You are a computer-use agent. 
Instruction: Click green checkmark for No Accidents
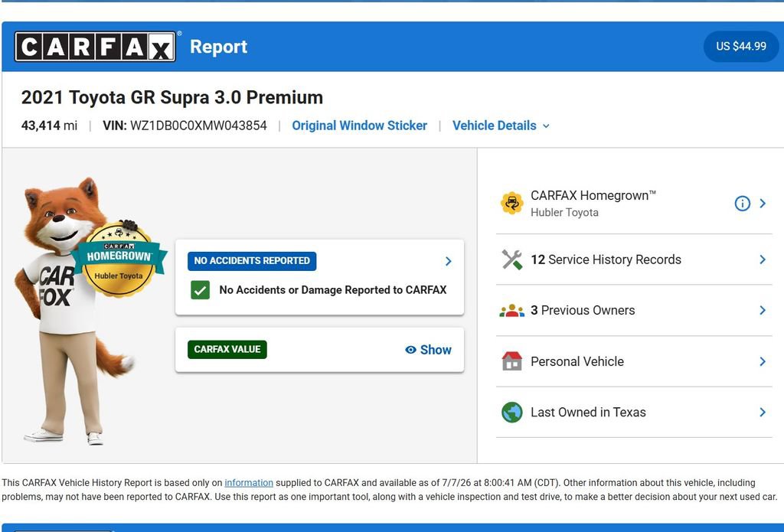(x=200, y=290)
